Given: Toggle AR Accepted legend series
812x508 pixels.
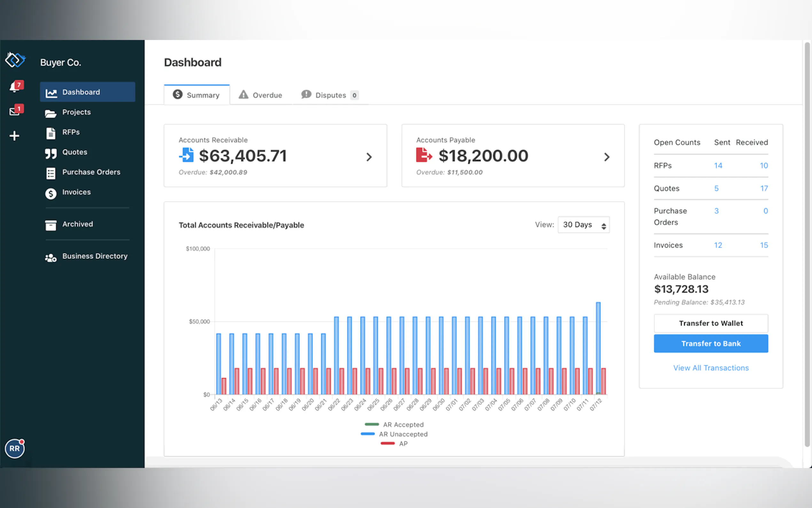Looking at the screenshot, I should coord(403,425).
